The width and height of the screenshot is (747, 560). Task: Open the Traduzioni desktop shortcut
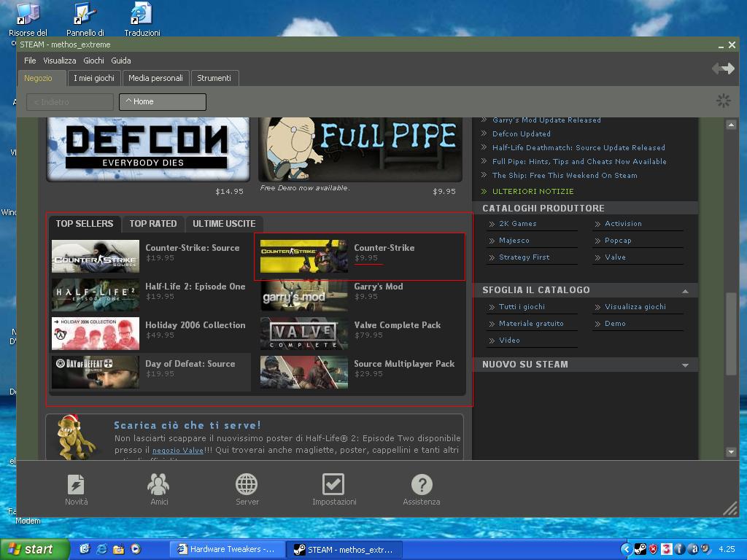pyautogui.click(x=142, y=19)
